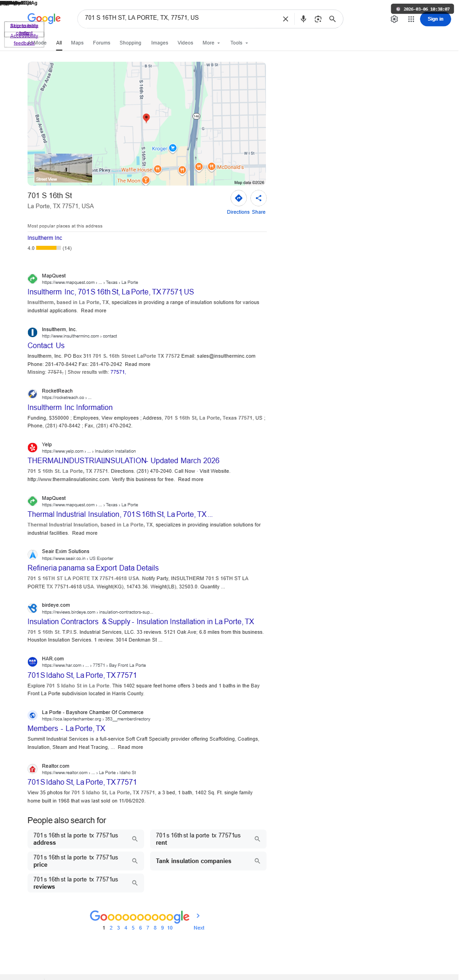The image size is (464, 980).
Task: Switch to the Images tab
Action: (160, 43)
